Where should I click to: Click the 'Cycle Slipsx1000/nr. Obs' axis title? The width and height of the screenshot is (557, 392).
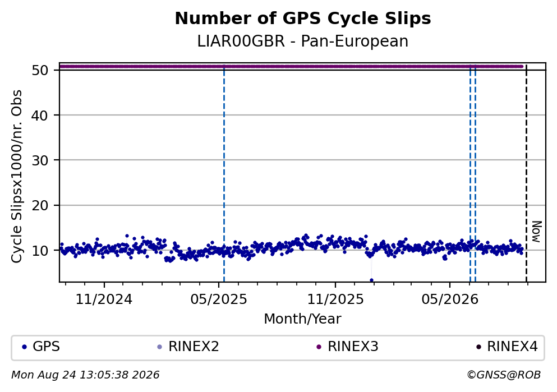click(x=17, y=177)
